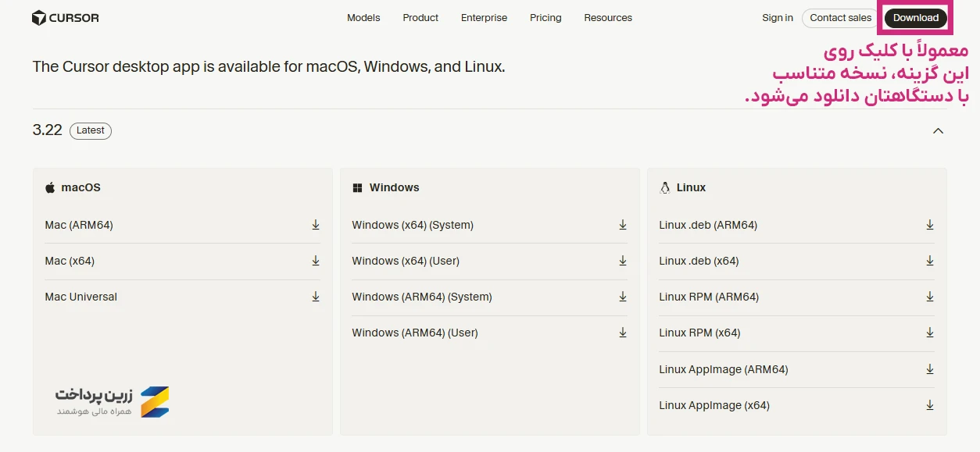Click the black Download button in header

coord(916,18)
